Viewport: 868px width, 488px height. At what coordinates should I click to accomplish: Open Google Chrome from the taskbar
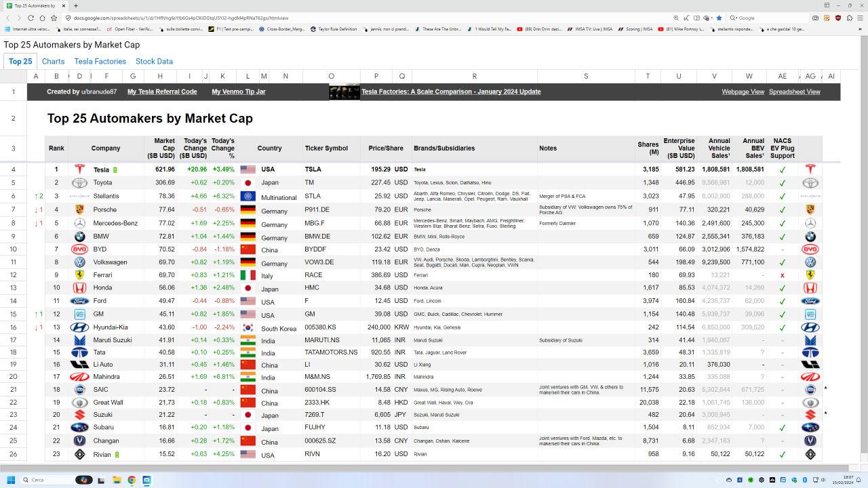[132, 480]
